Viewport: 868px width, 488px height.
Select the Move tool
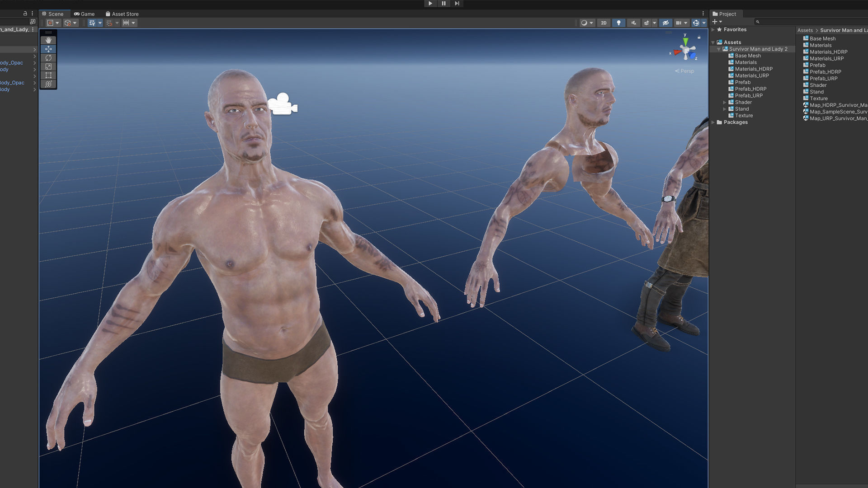(x=48, y=49)
